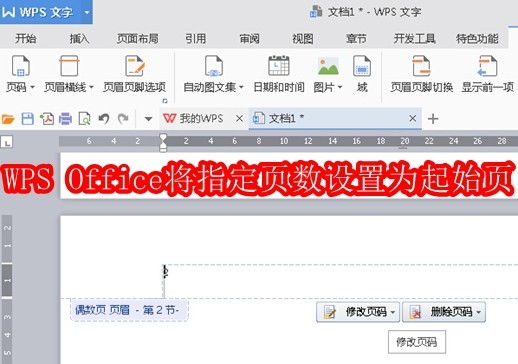Open the 引用 ribbon tab
Image resolution: width=518 pixels, height=364 pixels.
coord(196,39)
